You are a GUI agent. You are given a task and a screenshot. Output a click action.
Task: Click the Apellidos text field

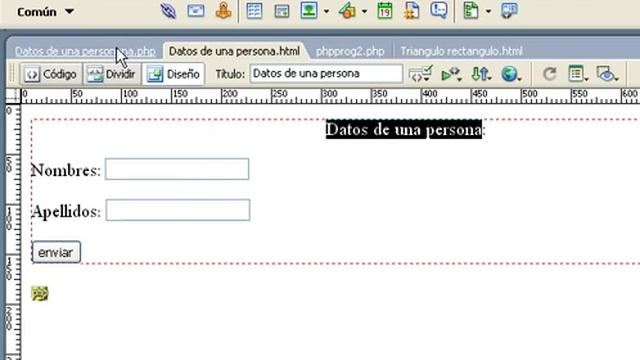tap(178, 210)
